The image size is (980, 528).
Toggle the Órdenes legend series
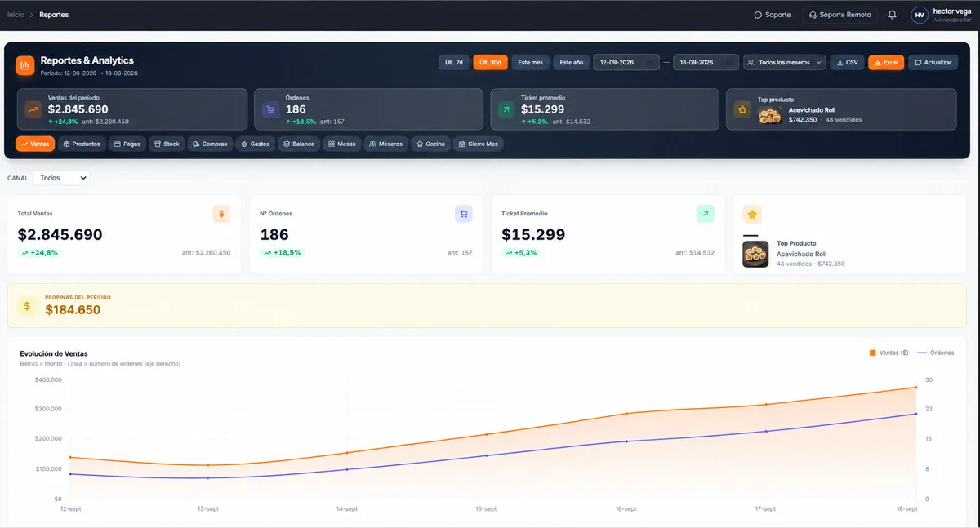coord(936,353)
